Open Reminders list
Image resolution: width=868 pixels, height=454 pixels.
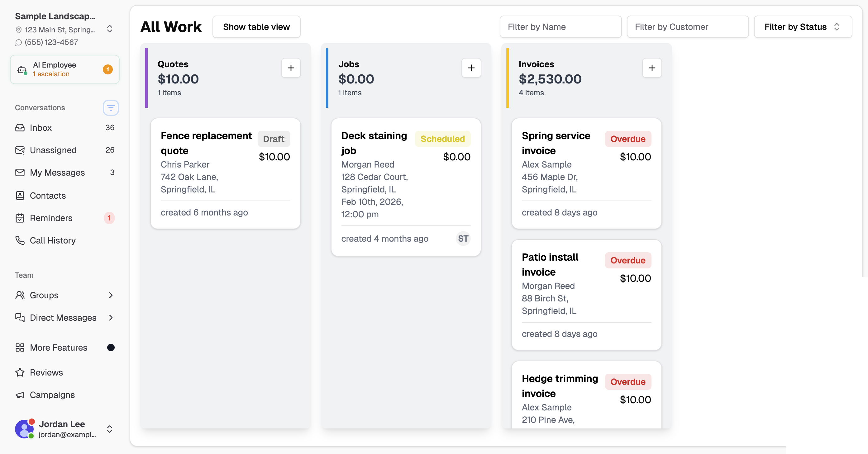click(x=65, y=218)
